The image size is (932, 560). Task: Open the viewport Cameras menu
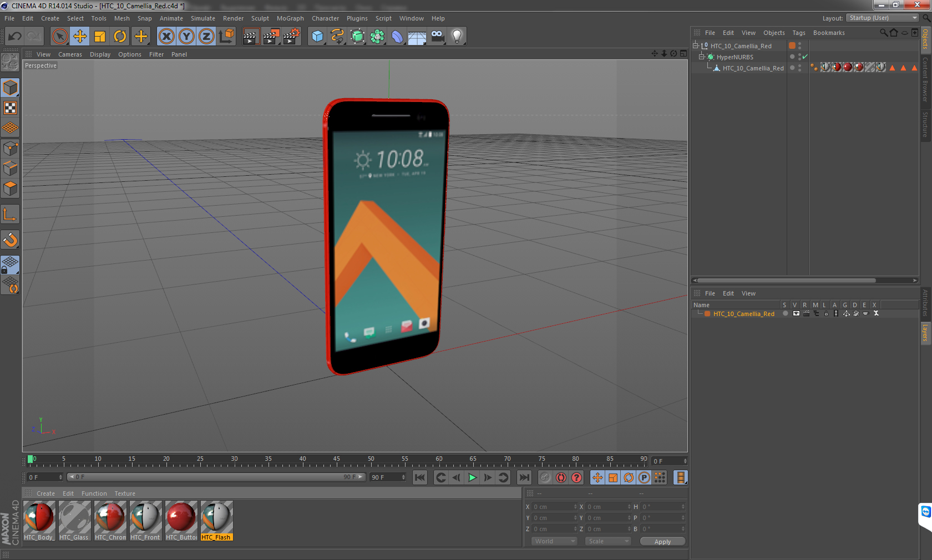(70, 54)
